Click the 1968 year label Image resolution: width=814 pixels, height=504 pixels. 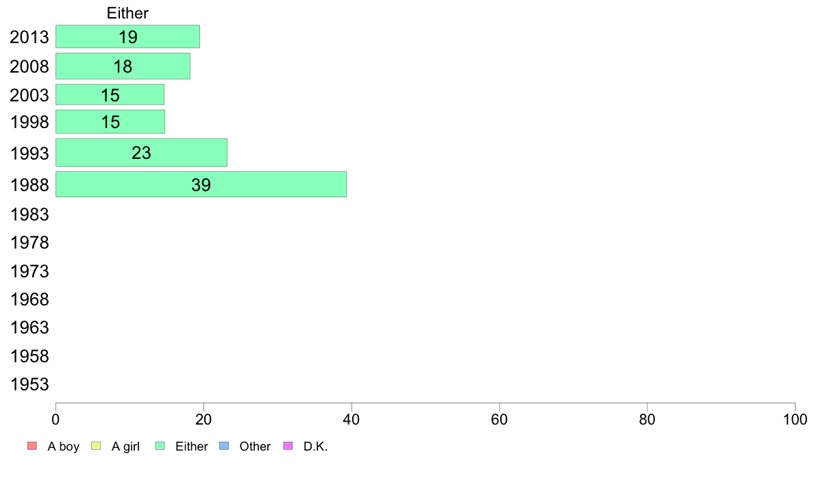pos(29,299)
